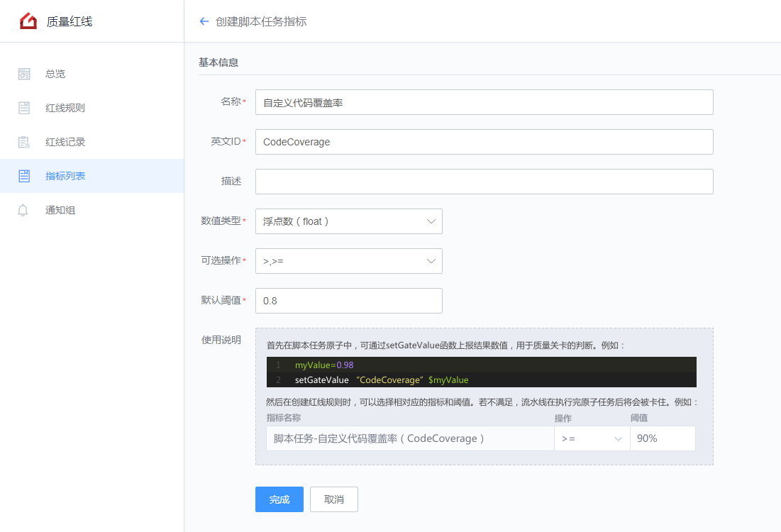Select 红线记录 in the sidebar
This screenshot has height=532, width=781.
click(65, 142)
